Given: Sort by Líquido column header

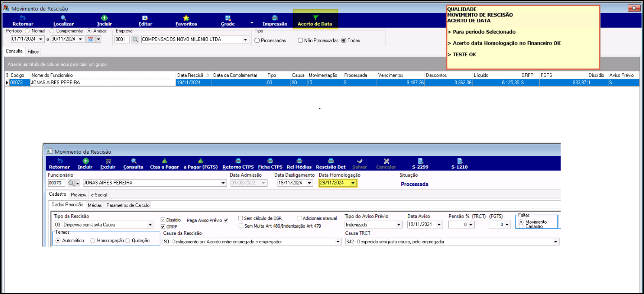Looking at the screenshot, I should 496,75.
